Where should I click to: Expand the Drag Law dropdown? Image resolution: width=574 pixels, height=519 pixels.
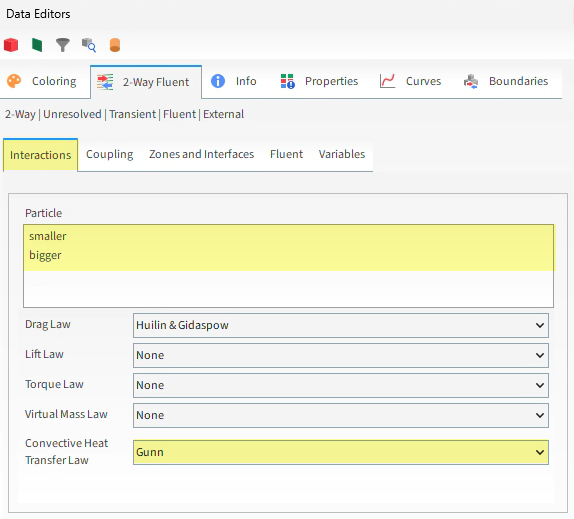341,325
